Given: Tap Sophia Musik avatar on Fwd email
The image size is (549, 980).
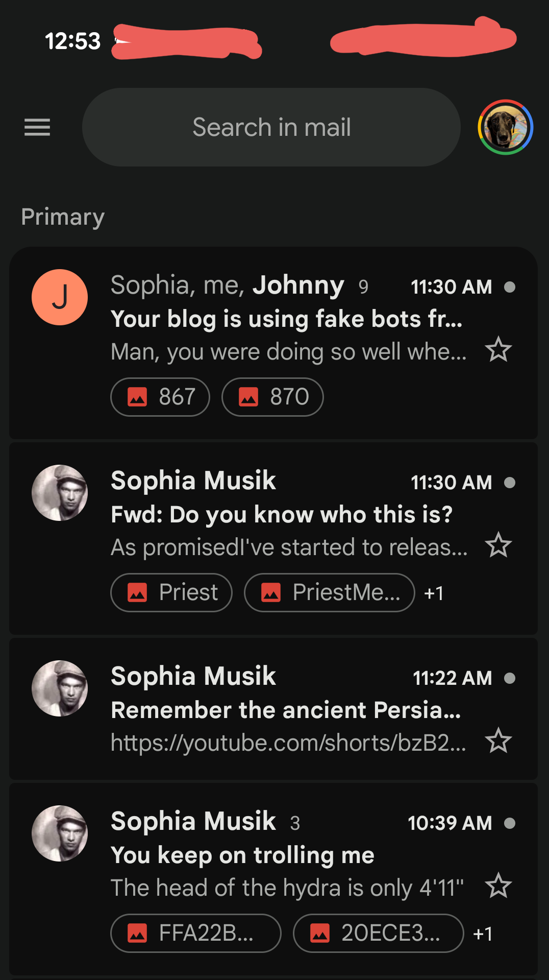Looking at the screenshot, I should [x=60, y=493].
